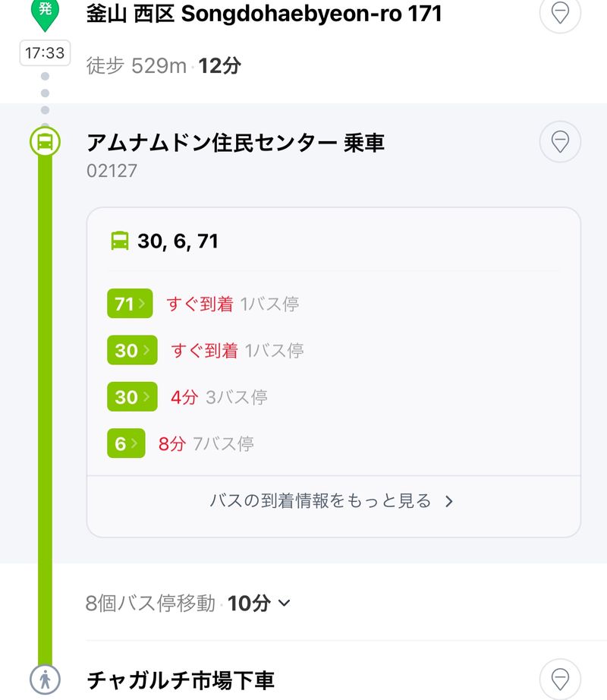Tap the green 発 departure pin
Viewport: 607px width, 700px height.
[45, 13]
